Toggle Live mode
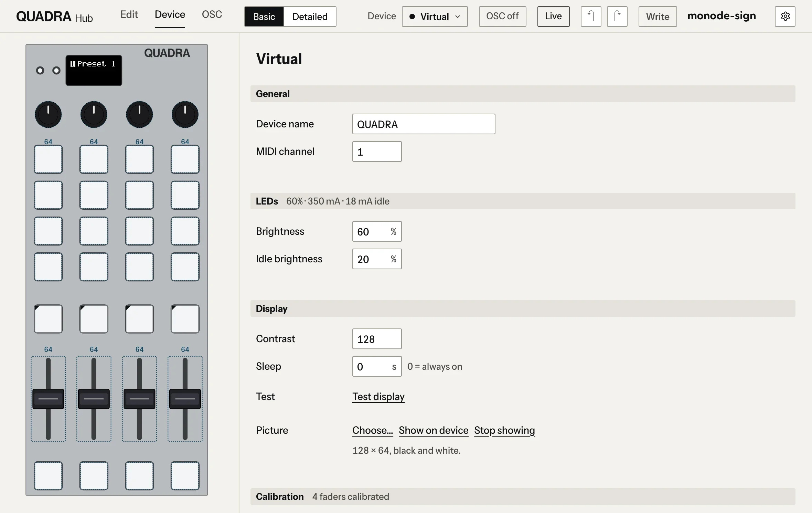 [x=553, y=16]
